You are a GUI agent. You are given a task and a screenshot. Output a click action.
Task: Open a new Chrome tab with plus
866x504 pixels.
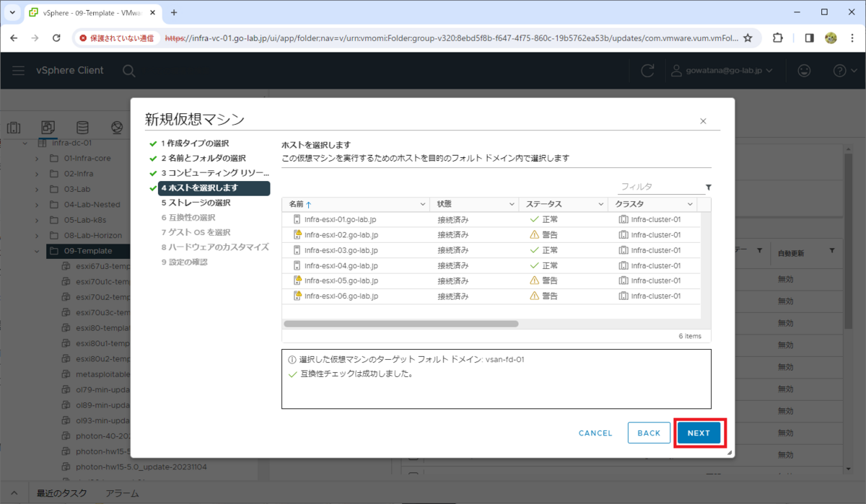pyautogui.click(x=174, y=12)
